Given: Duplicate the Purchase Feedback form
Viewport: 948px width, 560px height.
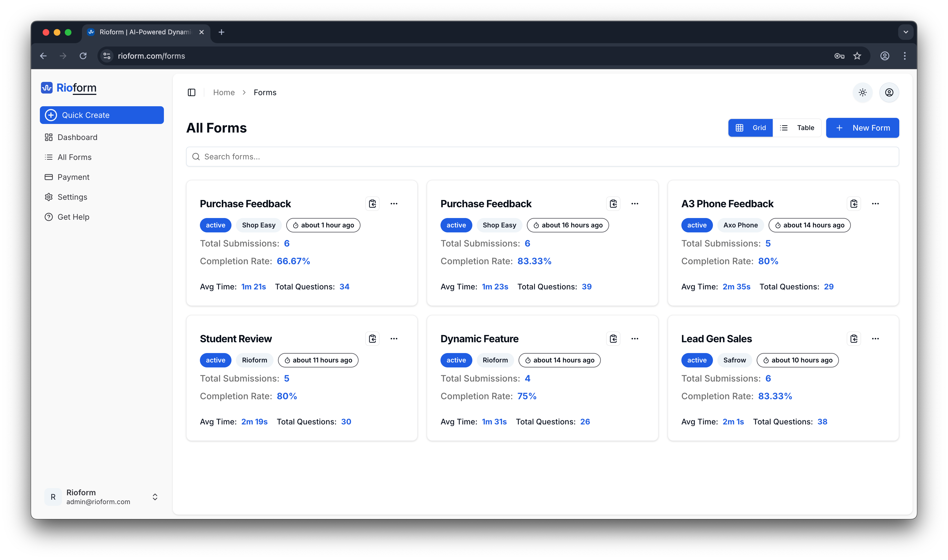Looking at the screenshot, I should coord(372,203).
